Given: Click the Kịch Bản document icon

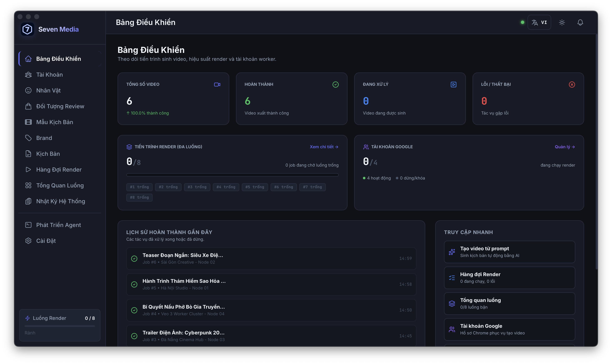Looking at the screenshot, I should (28, 154).
